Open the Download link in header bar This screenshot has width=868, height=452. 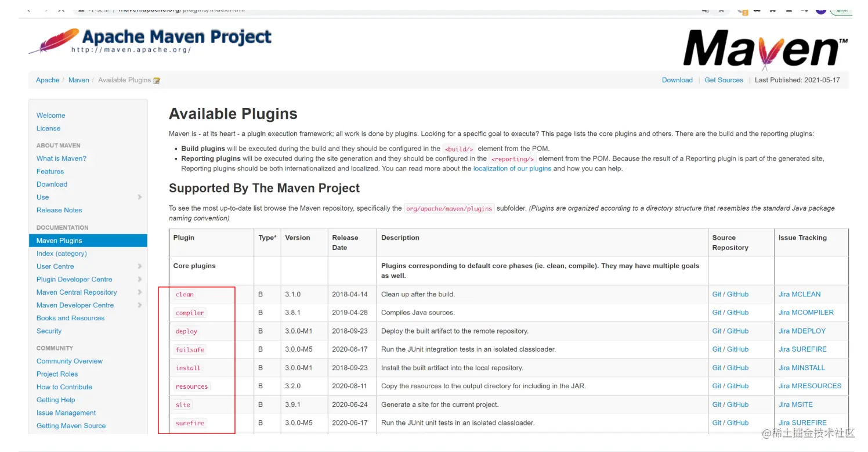(x=677, y=80)
